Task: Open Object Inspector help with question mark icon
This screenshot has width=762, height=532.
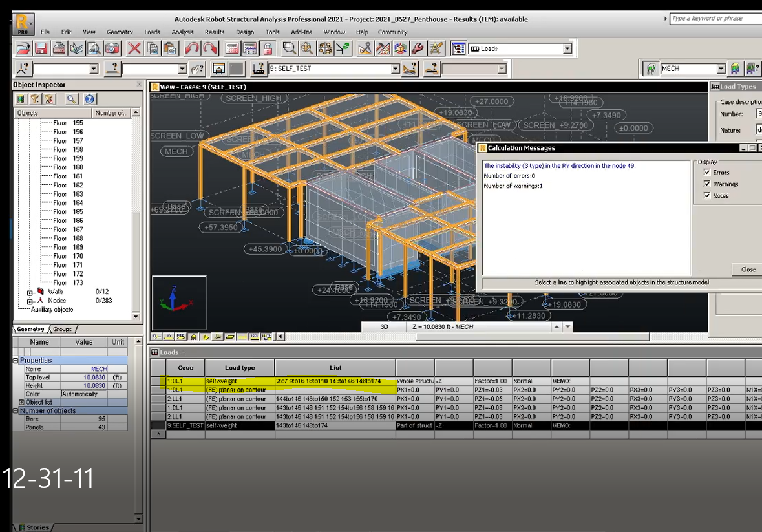Action: click(89, 99)
